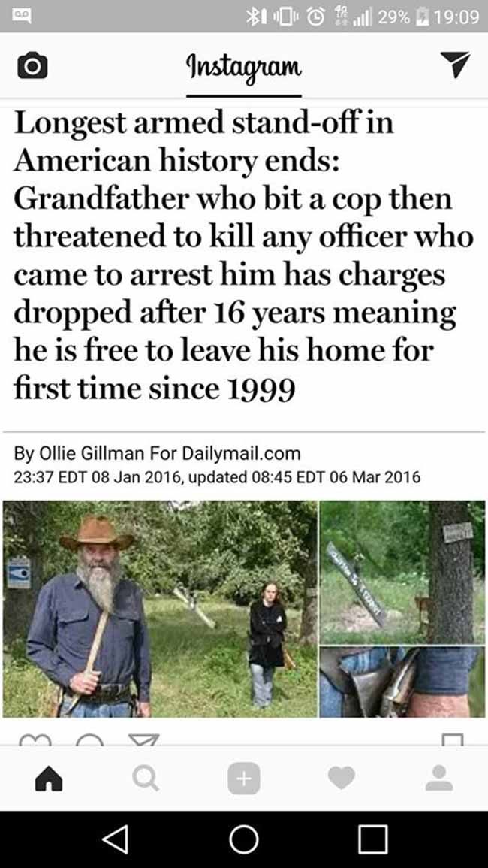Open Android recent apps square
This screenshot has width=488, height=868.
pos(372,839)
